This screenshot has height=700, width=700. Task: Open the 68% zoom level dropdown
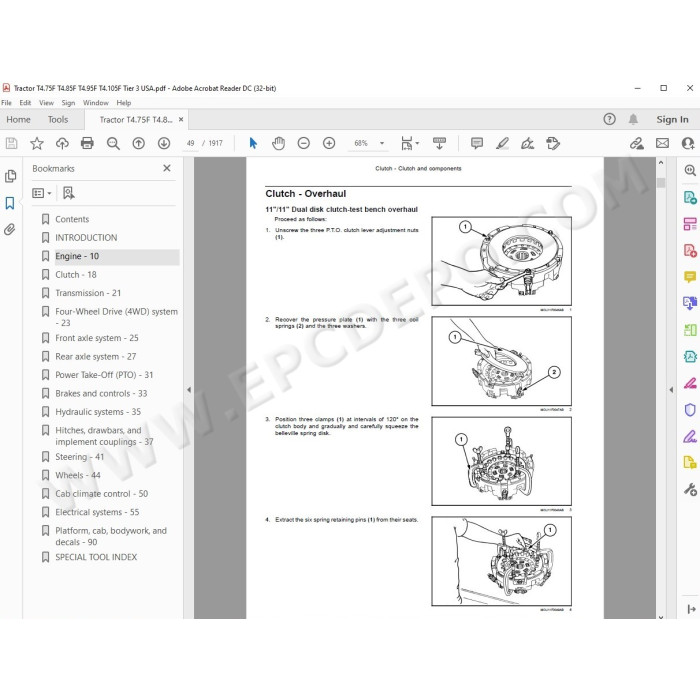pyautogui.click(x=382, y=143)
